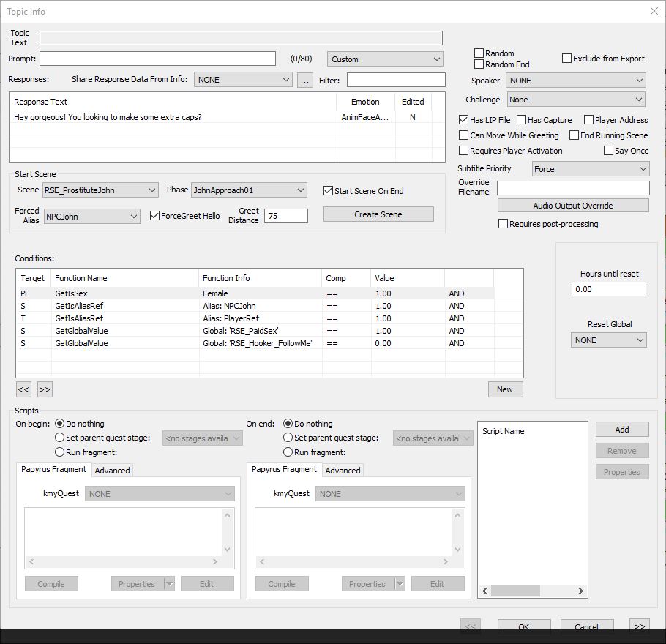Switch to On begin Advanced tab
666x644 pixels.
(112, 471)
